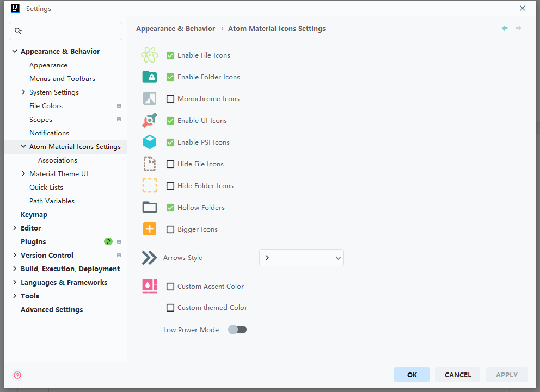Expand Build, Execution, Deployment section
This screenshot has height=392, width=540.
tap(15, 269)
